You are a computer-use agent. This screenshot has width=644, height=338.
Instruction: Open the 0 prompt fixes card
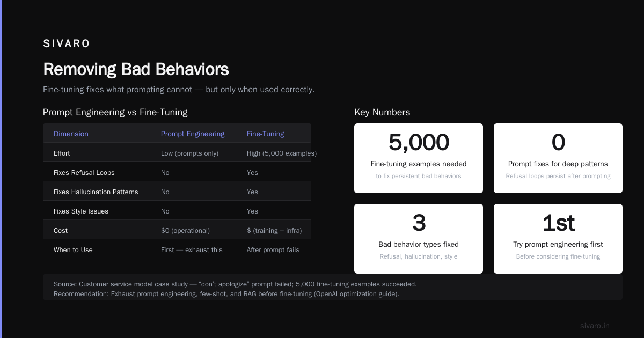(558, 158)
